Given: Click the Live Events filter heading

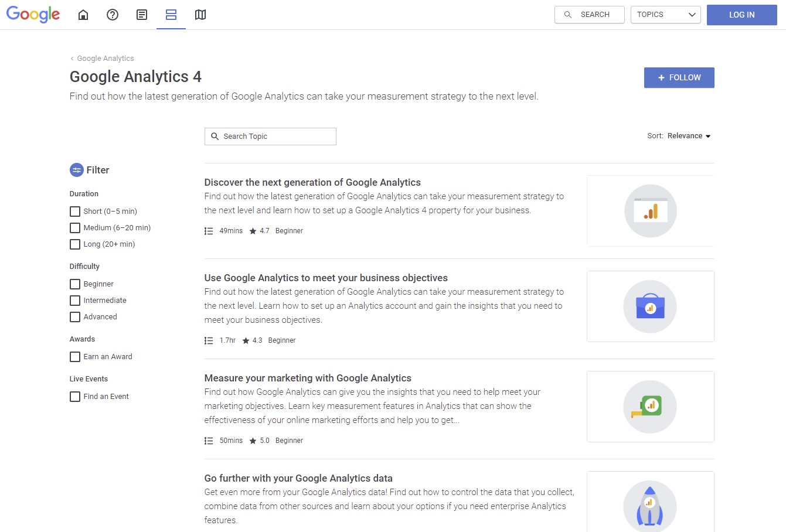Looking at the screenshot, I should click(89, 379).
